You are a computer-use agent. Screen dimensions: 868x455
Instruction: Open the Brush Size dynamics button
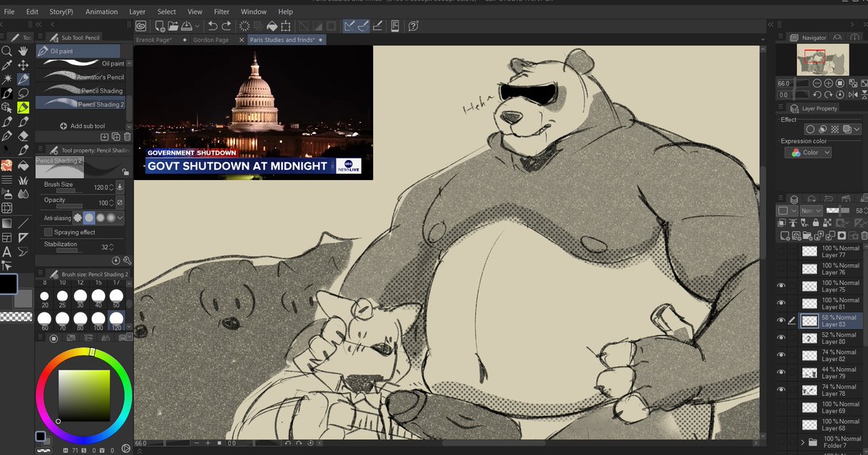pos(120,187)
